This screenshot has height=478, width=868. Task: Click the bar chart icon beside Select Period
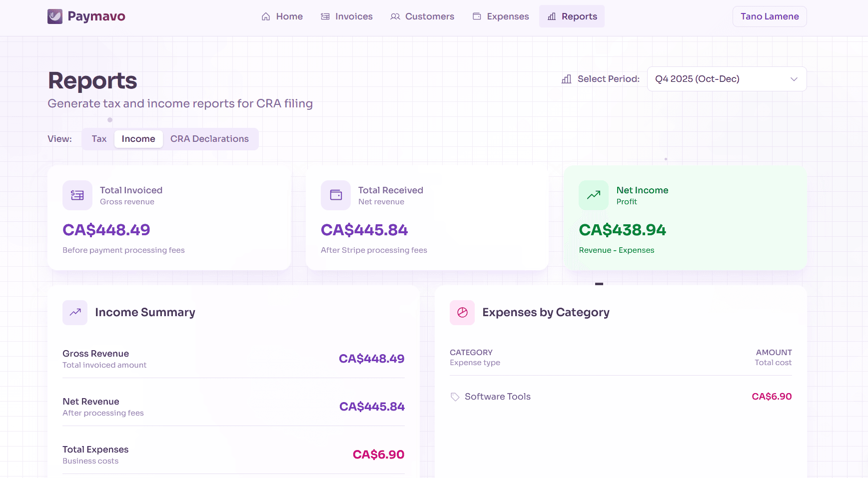point(566,79)
